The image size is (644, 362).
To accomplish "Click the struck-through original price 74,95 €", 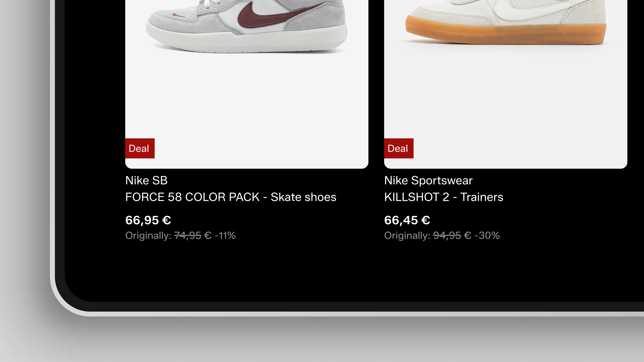I will (x=193, y=236).
